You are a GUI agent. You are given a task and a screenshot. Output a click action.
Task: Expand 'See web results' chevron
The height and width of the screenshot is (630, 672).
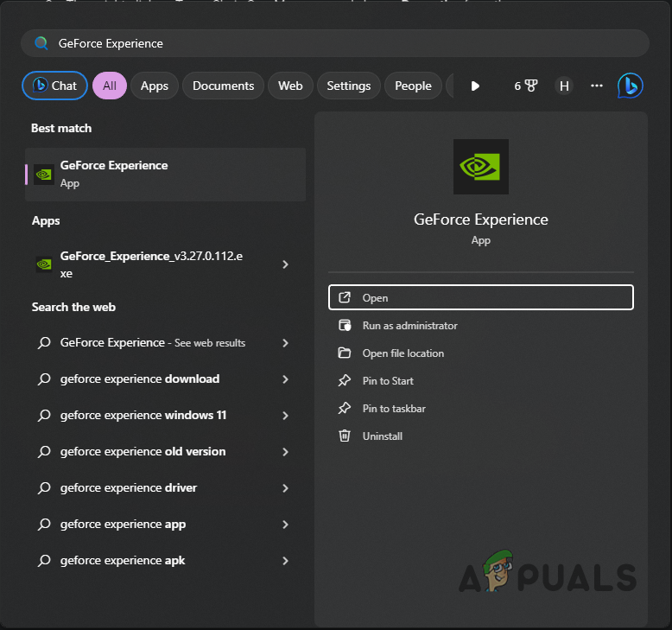(x=285, y=343)
